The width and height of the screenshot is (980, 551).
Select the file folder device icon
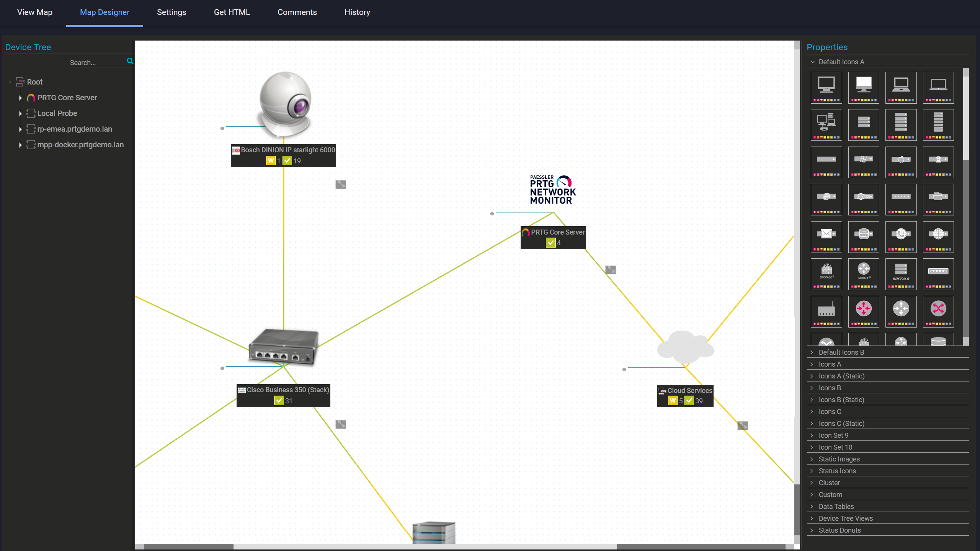pos(938,199)
